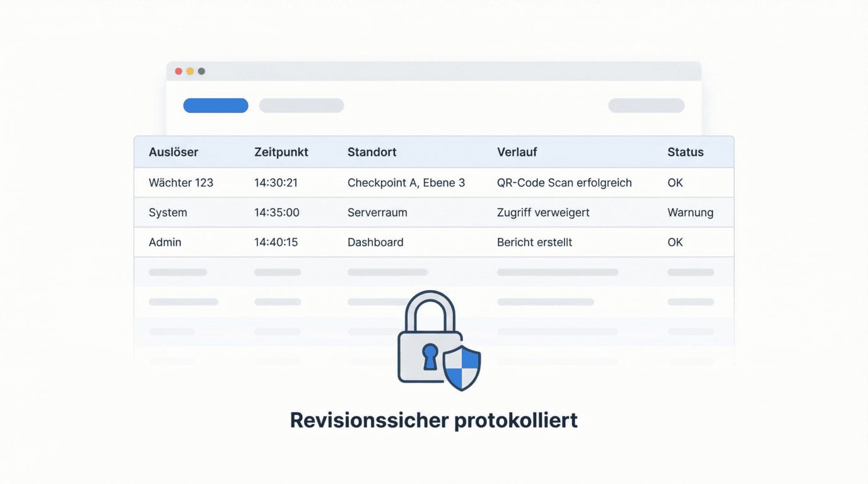Click the gray window dot

(201, 71)
